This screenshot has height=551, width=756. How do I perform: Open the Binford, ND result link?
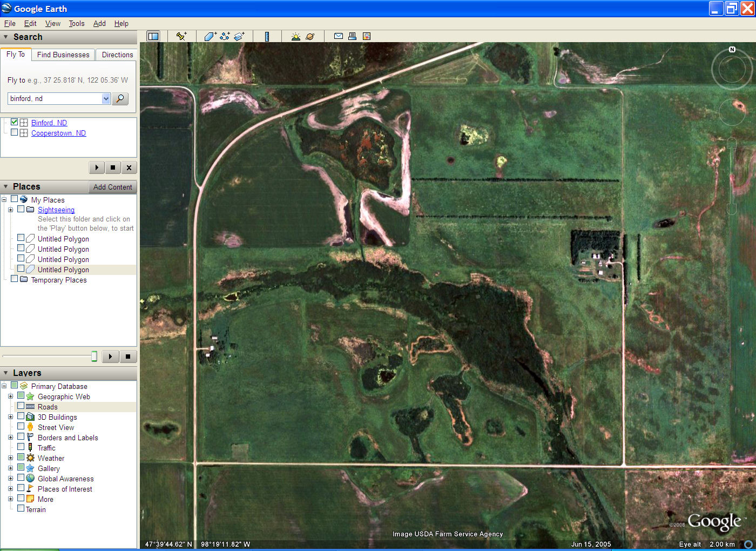49,123
